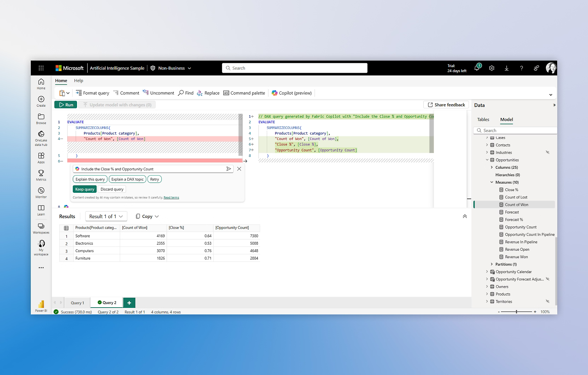Viewport: 588px width, 375px height.
Task: Collapse the Measures (10) tree node
Action: (x=492, y=182)
